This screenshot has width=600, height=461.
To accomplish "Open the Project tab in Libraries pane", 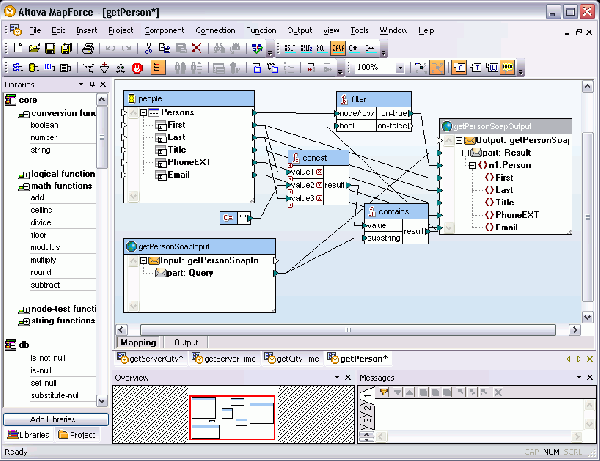I will [x=76, y=435].
